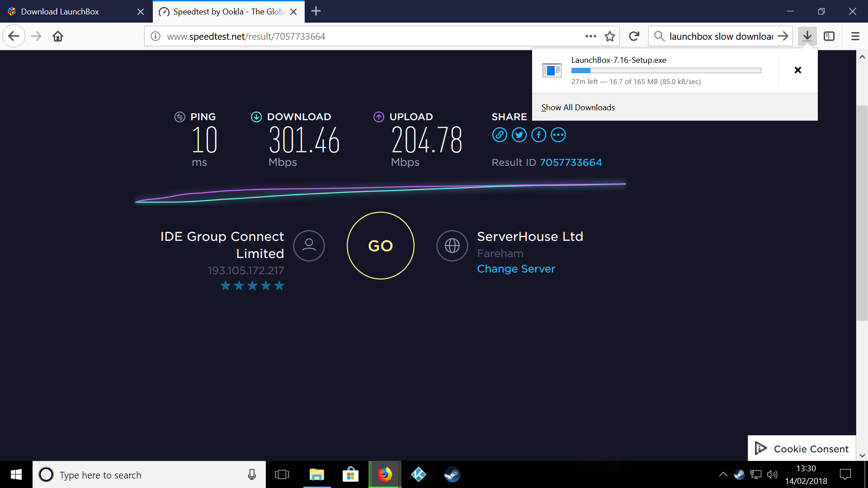Rate ISP with the five stars

(252, 286)
